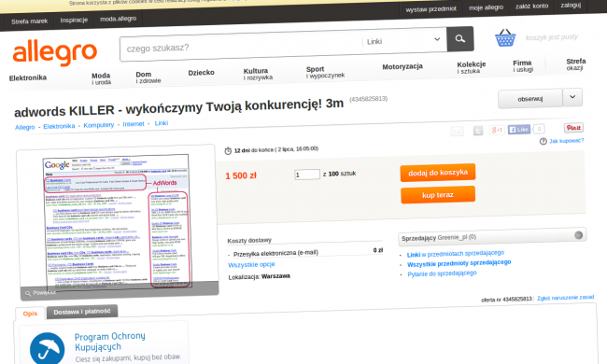607x364 pixels.
Task: Click the Jak kupować? link
Action: (566, 141)
